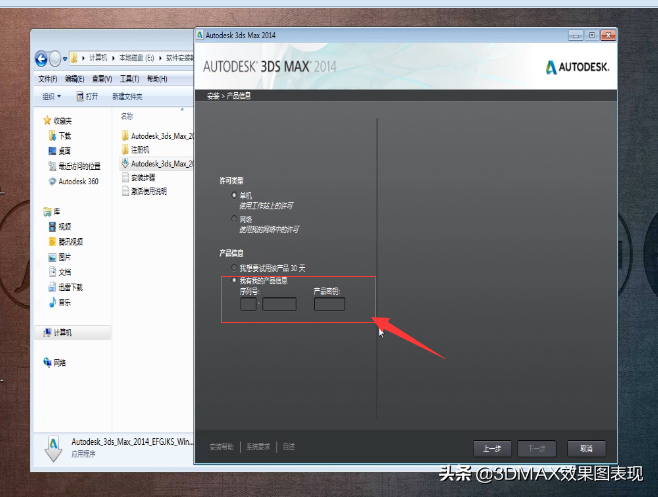Open the 安装帮助 link in installer footer
This screenshot has width=658, height=497.
(x=221, y=447)
